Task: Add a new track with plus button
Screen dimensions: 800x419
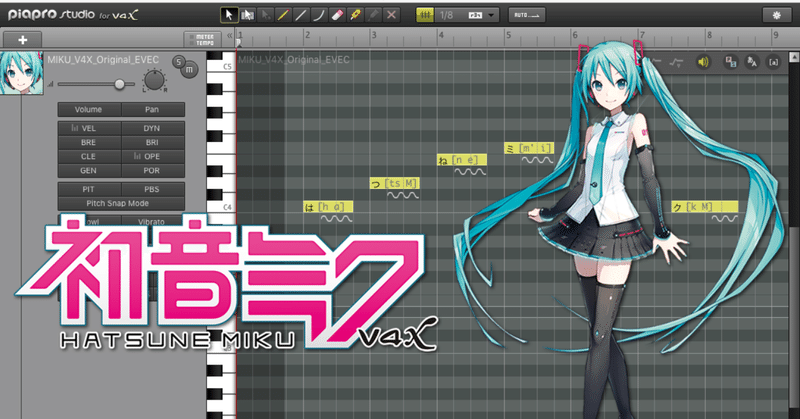Action: 22,40
